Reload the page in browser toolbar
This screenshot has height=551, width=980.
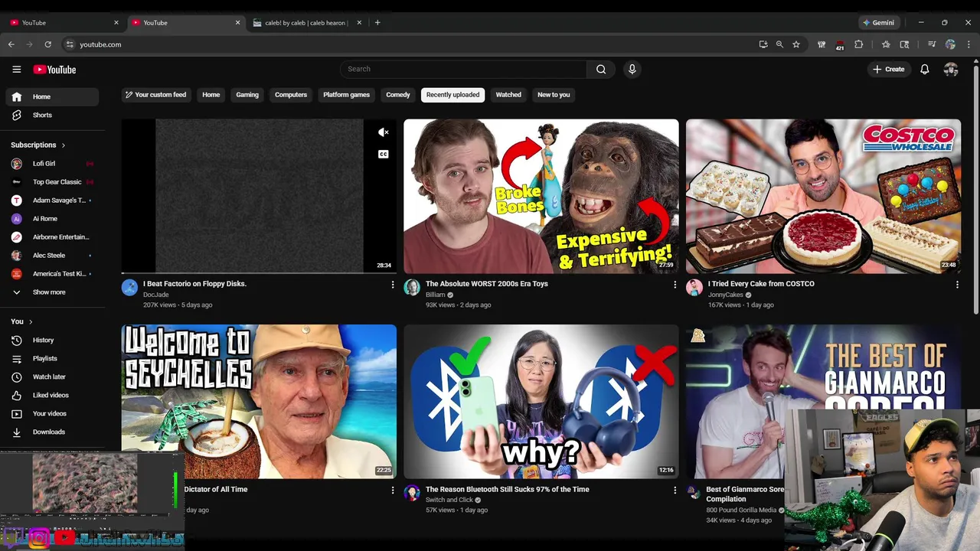pos(47,44)
